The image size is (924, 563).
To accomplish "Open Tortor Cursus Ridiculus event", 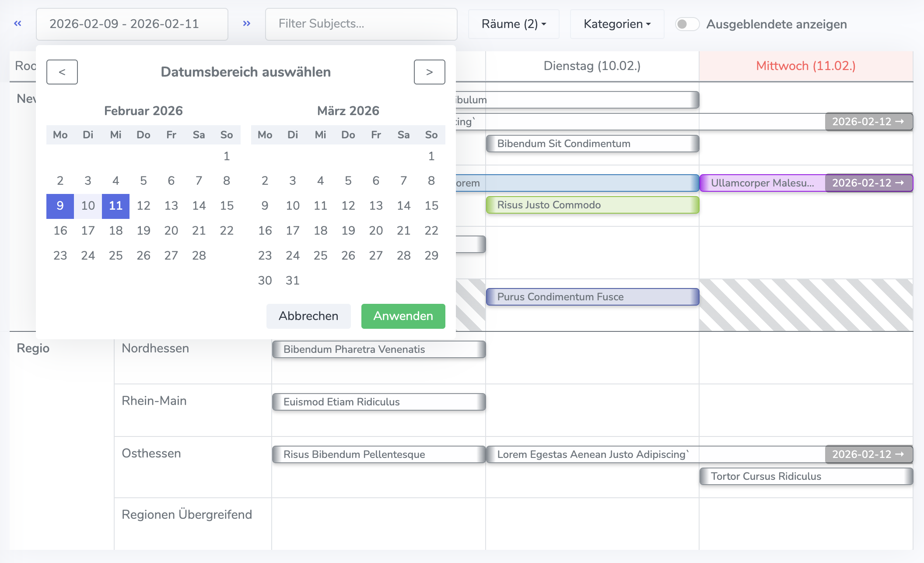I will 806,476.
